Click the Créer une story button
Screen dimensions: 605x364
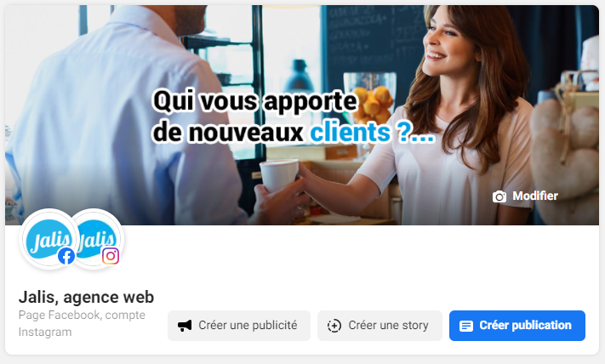(x=380, y=326)
